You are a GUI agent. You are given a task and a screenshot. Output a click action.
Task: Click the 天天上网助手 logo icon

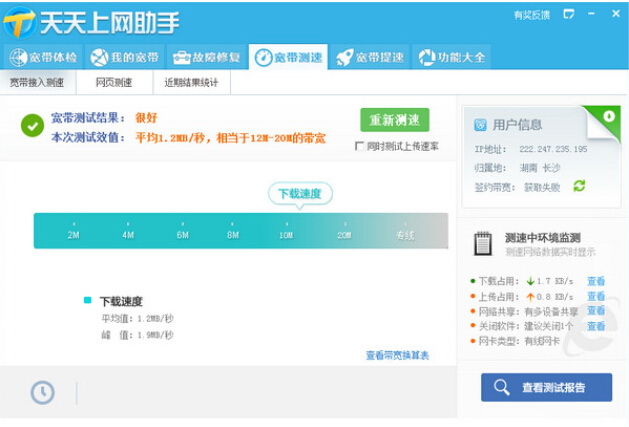click(19, 22)
